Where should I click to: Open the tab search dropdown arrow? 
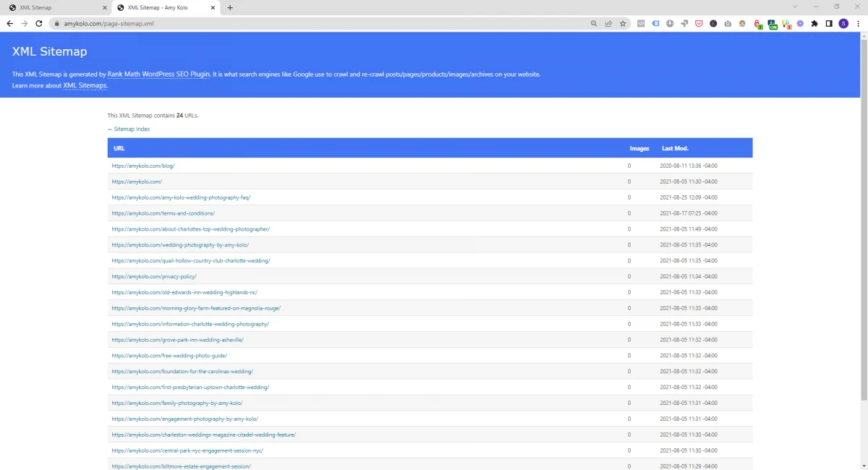[x=795, y=7]
